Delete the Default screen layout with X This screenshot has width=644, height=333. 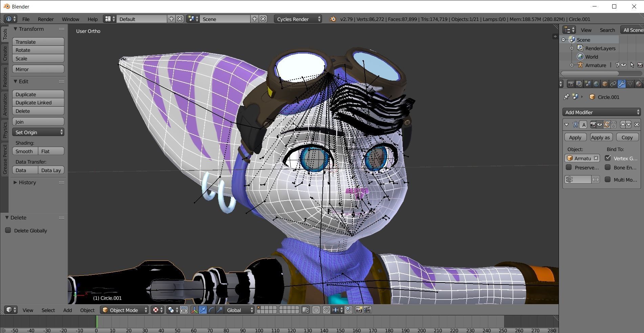pyautogui.click(x=180, y=19)
